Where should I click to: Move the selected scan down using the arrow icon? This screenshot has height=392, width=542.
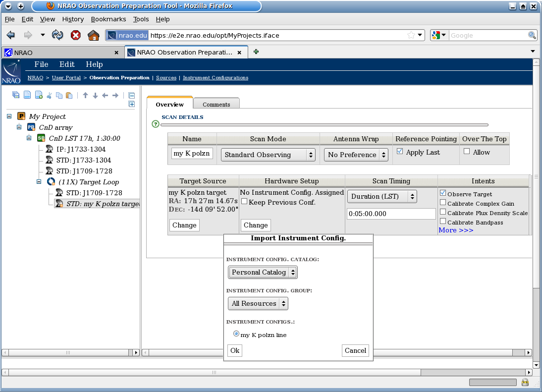[x=96, y=95]
